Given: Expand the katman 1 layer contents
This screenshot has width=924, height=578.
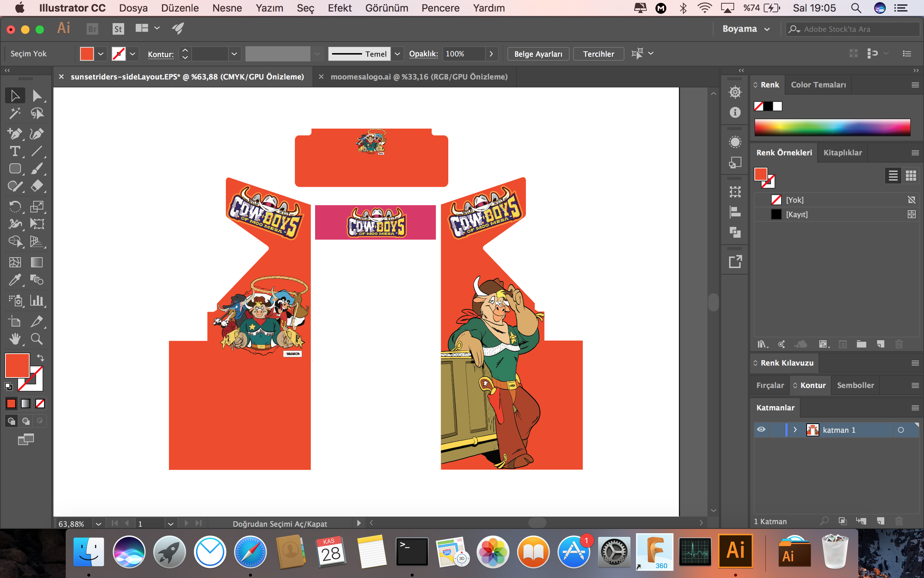Looking at the screenshot, I should tap(796, 430).
